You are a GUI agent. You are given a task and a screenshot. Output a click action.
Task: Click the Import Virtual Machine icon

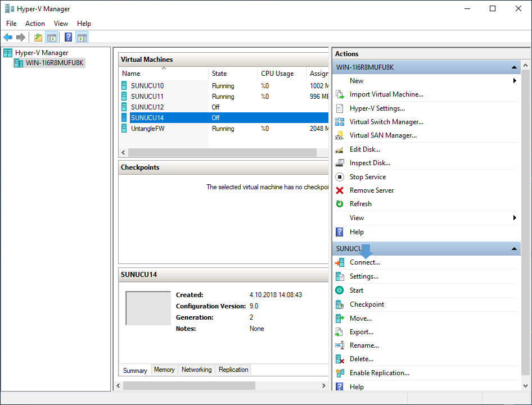coord(340,94)
